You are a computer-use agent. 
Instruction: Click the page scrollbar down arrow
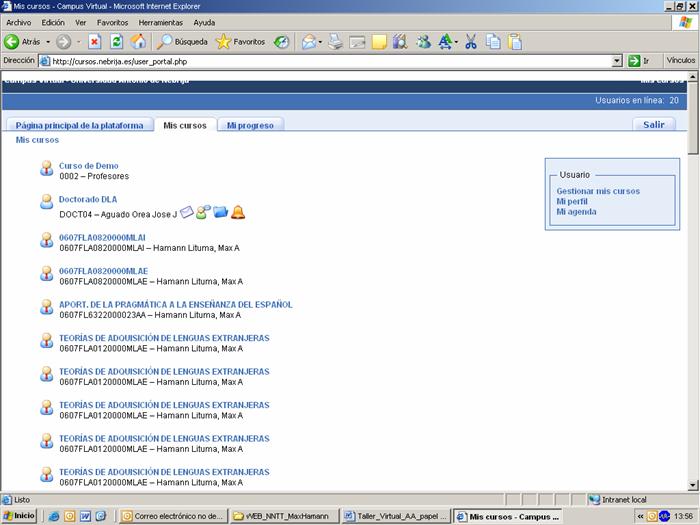coord(692,485)
